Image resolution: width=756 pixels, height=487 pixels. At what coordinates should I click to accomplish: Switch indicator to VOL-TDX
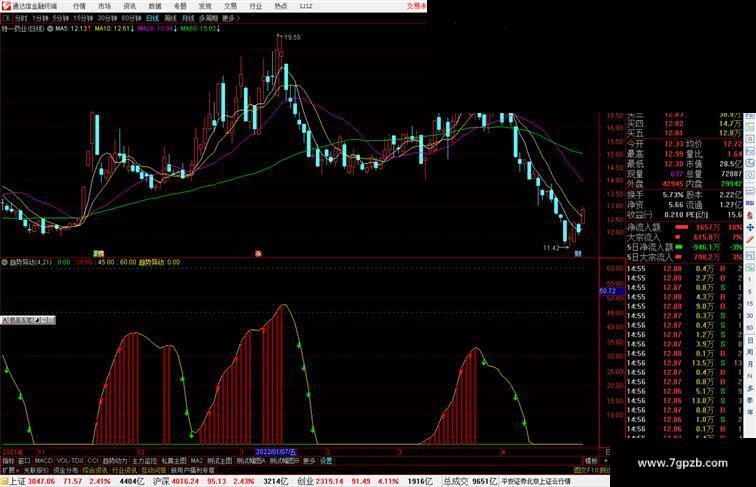[x=70, y=461]
